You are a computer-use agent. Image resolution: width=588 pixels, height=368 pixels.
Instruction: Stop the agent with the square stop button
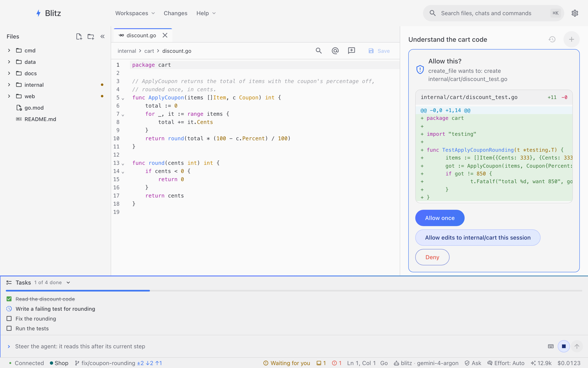pos(563,346)
